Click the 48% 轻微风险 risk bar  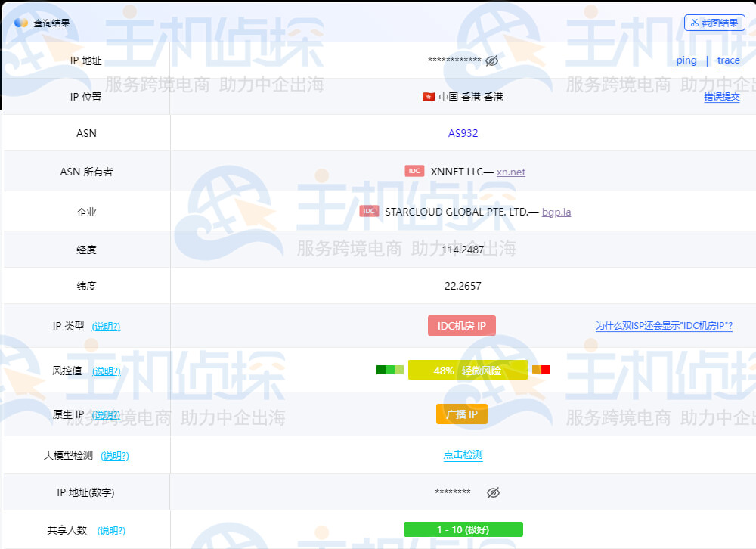point(468,370)
